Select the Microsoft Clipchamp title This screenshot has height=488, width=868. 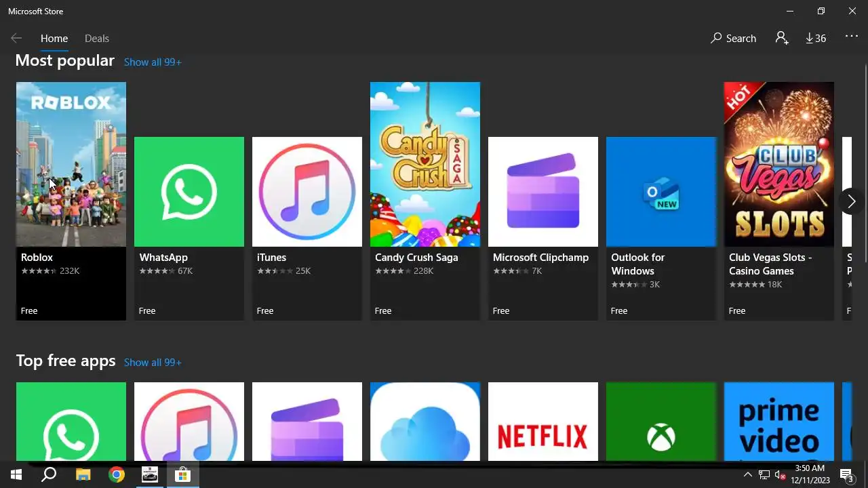coord(540,258)
